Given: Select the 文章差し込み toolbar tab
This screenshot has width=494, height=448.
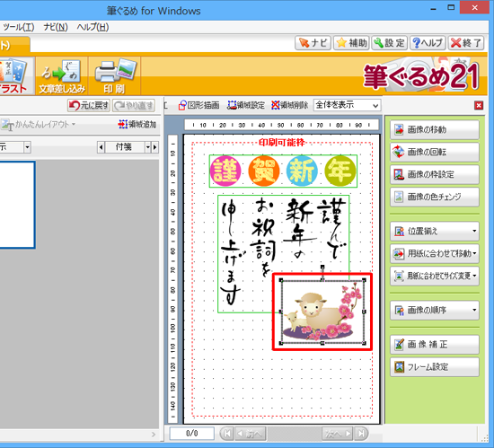Looking at the screenshot, I should 62,76.
